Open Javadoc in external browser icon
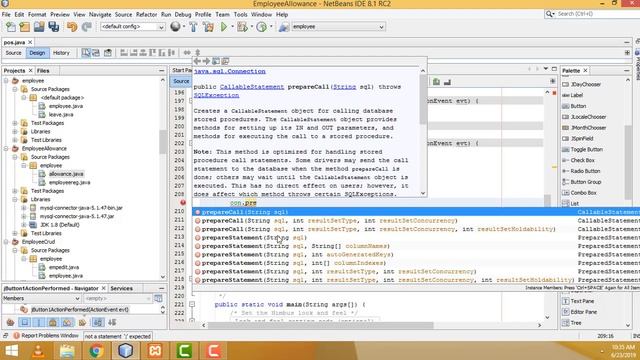Screen dimensions: 640x360 click(x=216, y=61)
